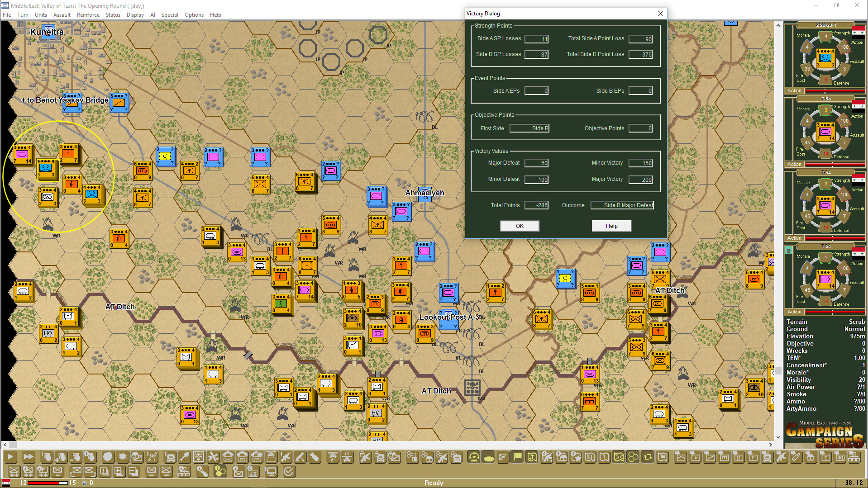This screenshot has height=488, width=868.
Task: Click the skull minefield toolbar icon
Action: click(x=198, y=457)
